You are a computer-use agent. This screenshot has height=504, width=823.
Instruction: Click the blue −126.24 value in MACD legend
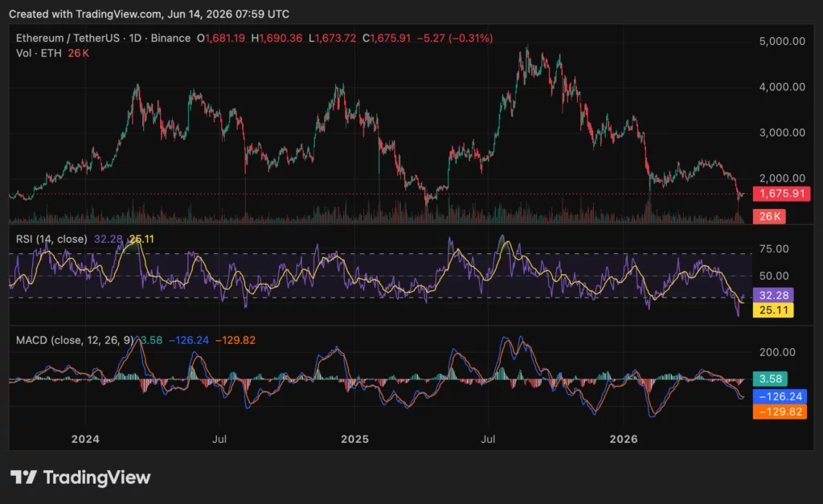coord(188,340)
